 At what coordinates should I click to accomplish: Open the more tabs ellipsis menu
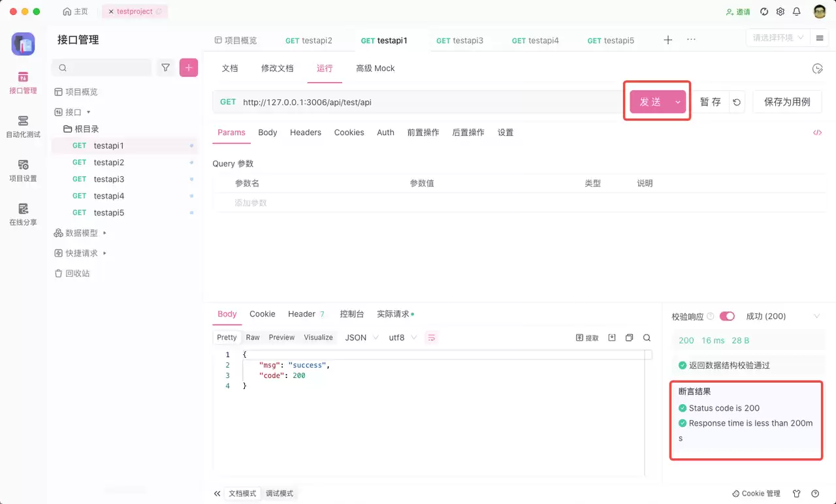[691, 40]
